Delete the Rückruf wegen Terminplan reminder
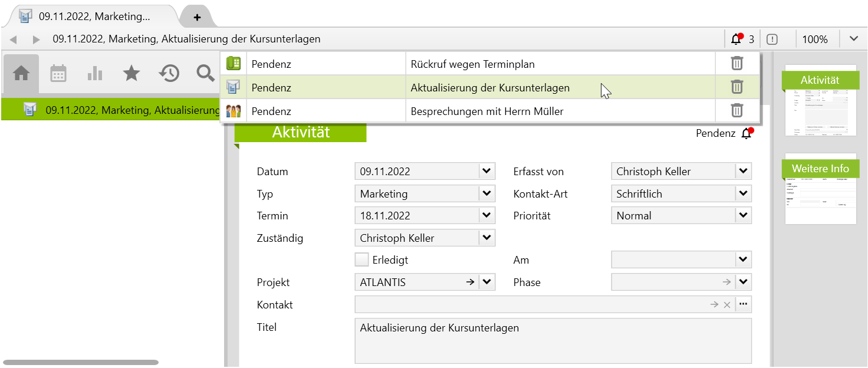868x368 pixels. tap(737, 64)
